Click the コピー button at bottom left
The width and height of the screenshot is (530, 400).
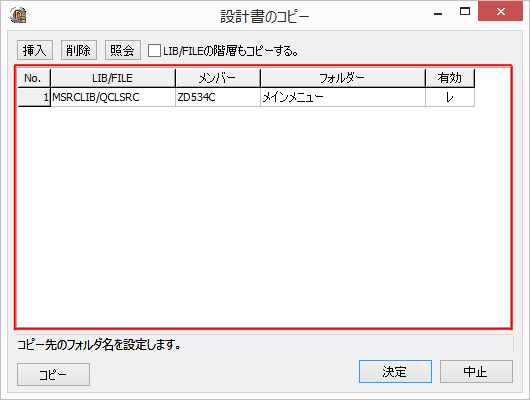point(53,375)
